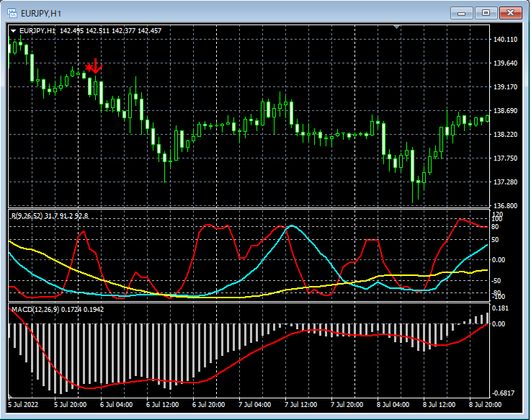Screen dimensions: 531x420
Task: Click the 6 Jul 12:00 time label
Action: point(161,405)
